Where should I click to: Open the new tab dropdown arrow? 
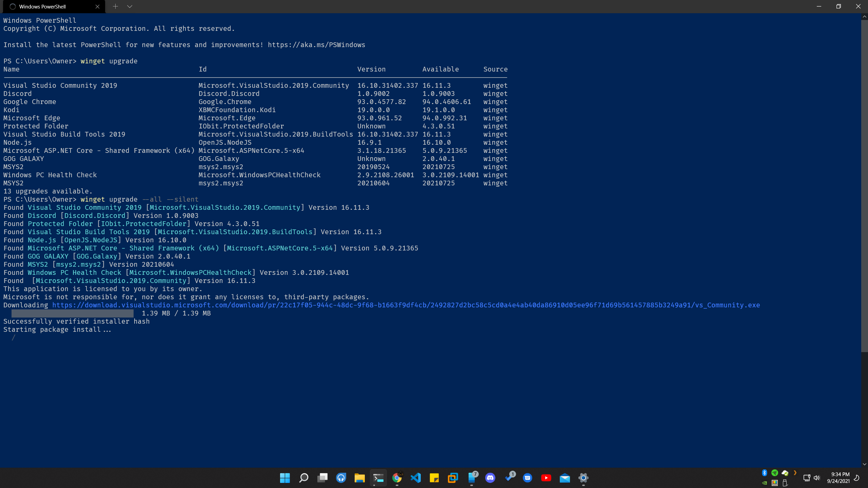point(130,6)
